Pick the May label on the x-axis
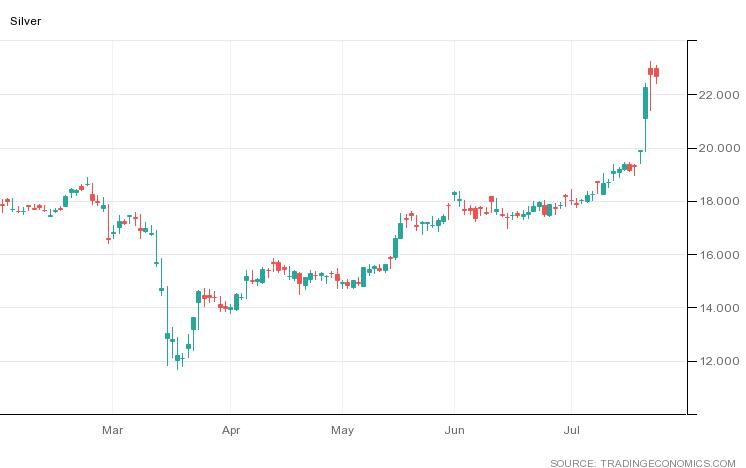 (343, 431)
